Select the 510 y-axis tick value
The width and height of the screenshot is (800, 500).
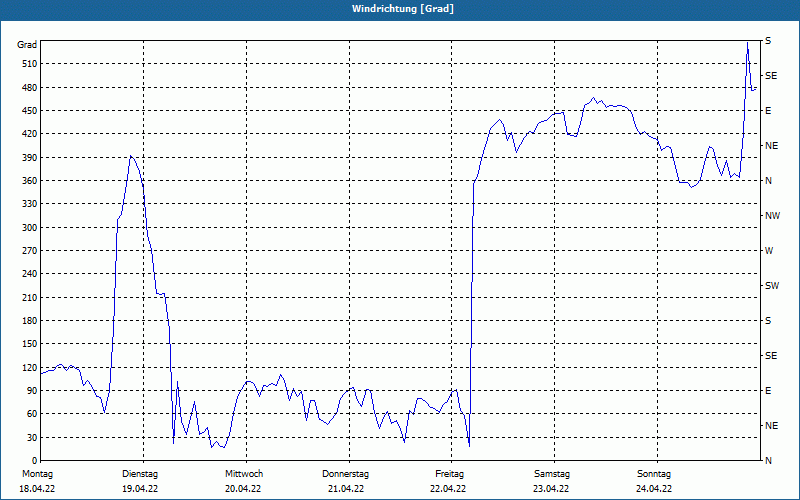(30, 64)
